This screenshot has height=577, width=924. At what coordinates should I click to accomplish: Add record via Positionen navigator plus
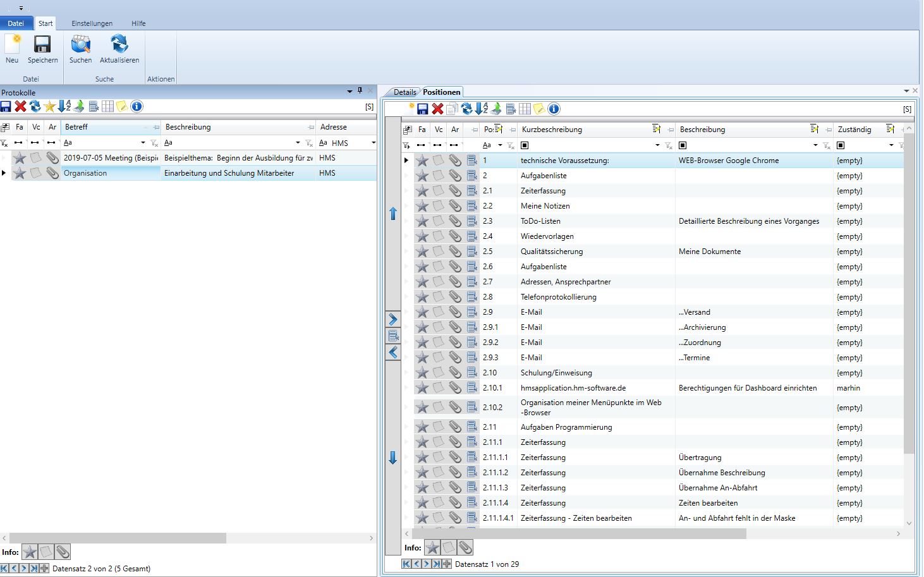[447, 564]
